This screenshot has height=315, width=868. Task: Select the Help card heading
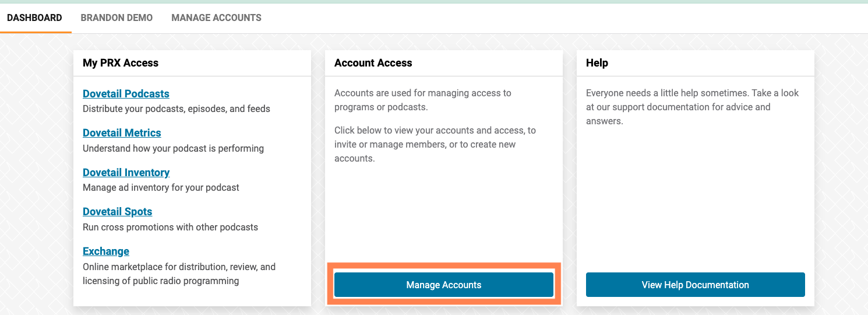coord(597,63)
